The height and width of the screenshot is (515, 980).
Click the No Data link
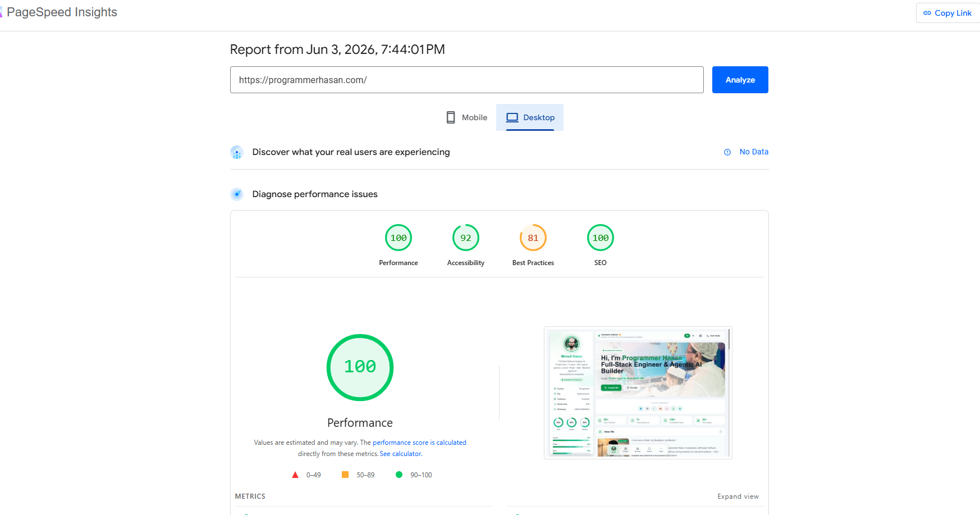(x=754, y=152)
